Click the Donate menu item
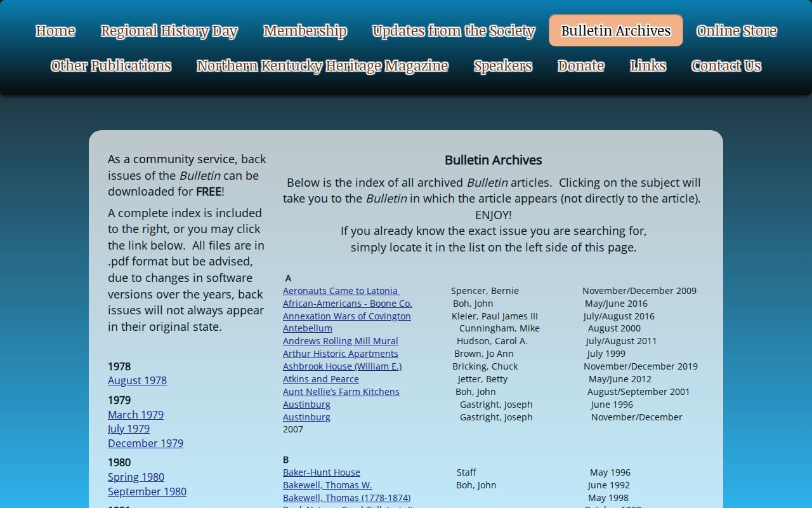 [581, 66]
